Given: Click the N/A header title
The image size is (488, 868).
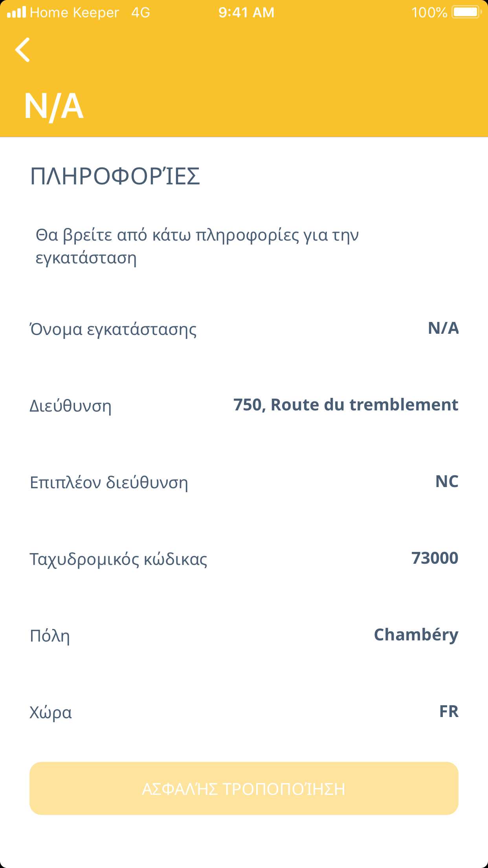Looking at the screenshot, I should point(54,106).
